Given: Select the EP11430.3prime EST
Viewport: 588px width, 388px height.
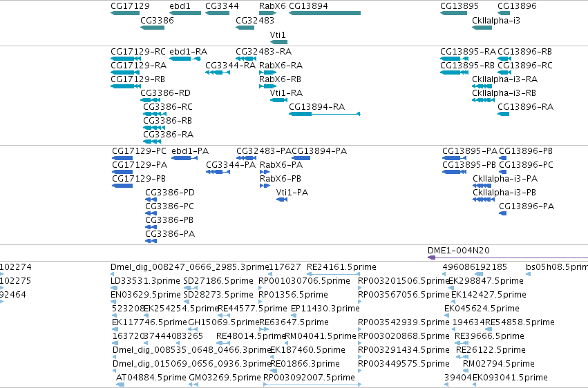Looking at the screenshot, I should [294, 316].
